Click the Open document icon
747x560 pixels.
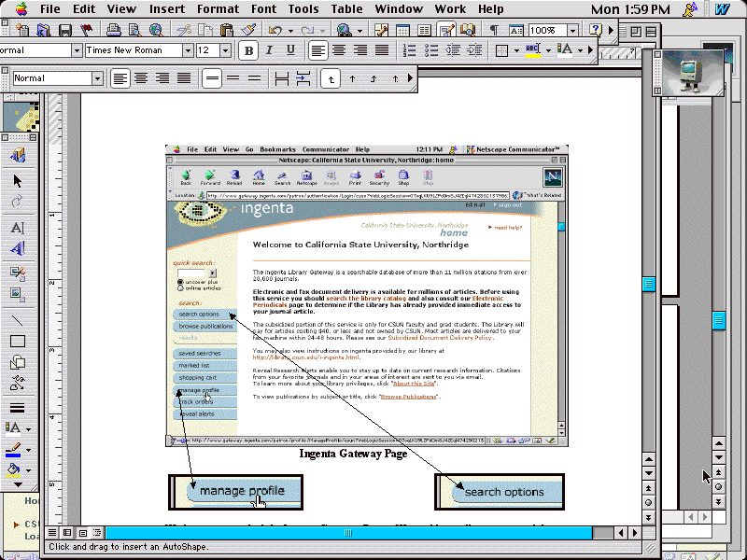pyautogui.click(x=43, y=31)
